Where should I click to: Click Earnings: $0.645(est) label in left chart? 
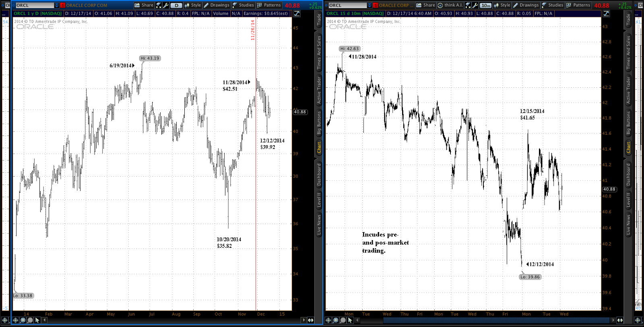pyautogui.click(x=266, y=13)
